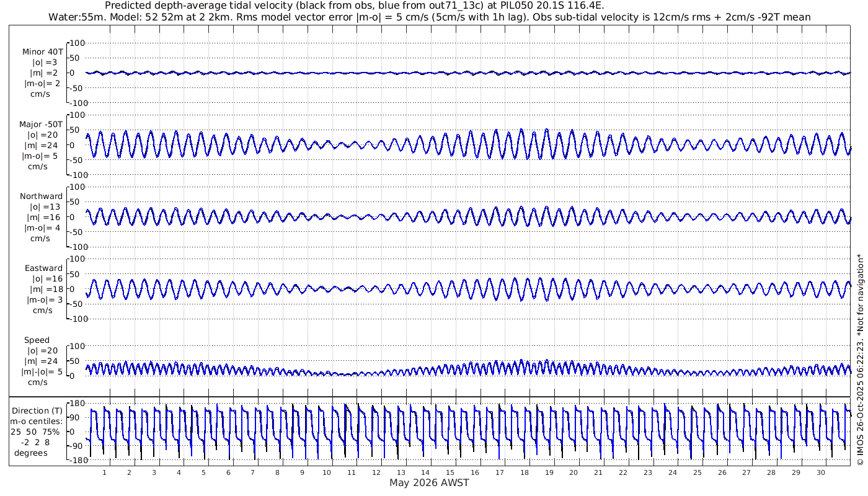Select the day 12 label on the date axis
This screenshot has height=496, width=868.
click(376, 472)
